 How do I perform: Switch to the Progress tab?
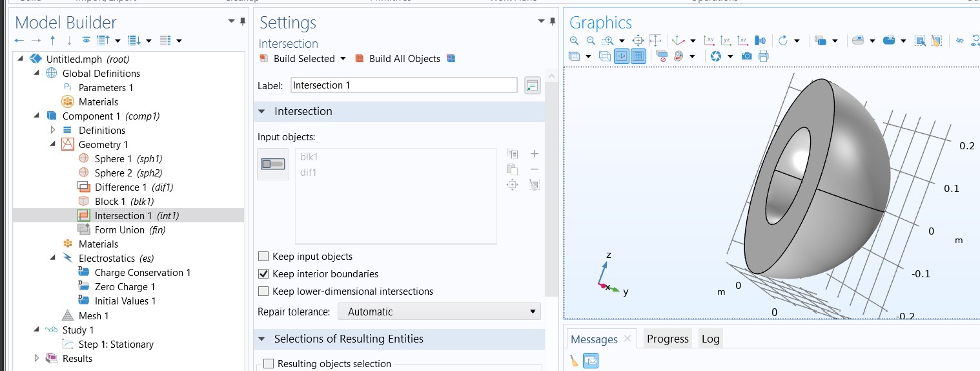coord(668,339)
